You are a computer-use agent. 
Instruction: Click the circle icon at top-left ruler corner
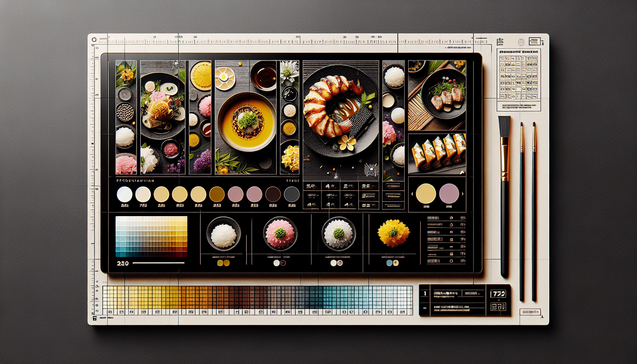94,40
